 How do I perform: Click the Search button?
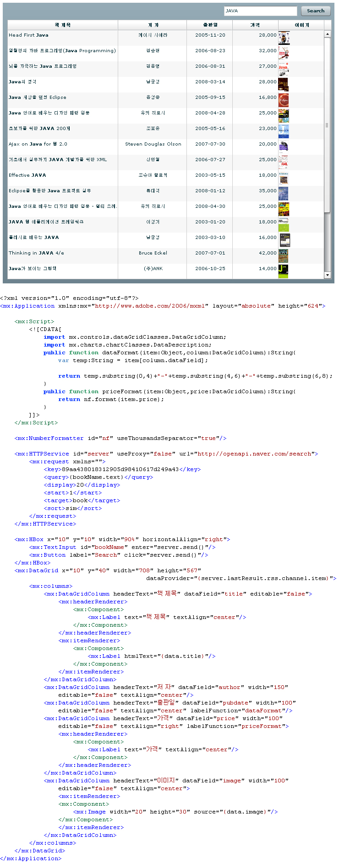pyautogui.click(x=316, y=11)
